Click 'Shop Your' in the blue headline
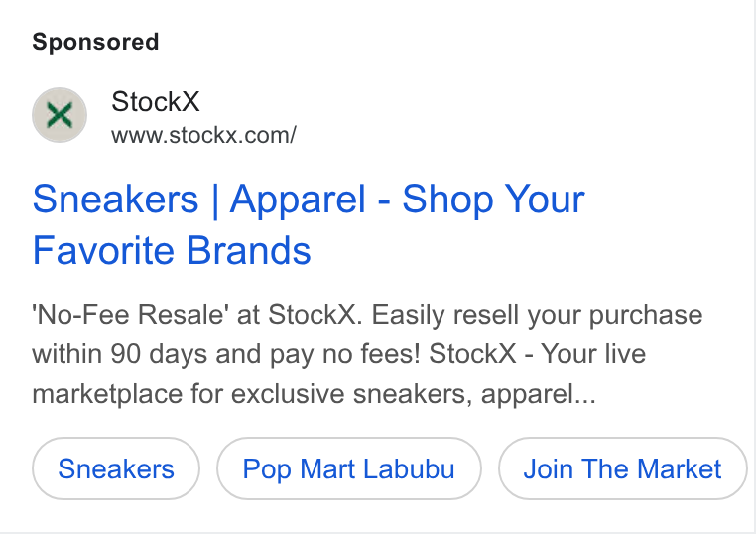Screen dimensions: 756x534 pos(493,200)
